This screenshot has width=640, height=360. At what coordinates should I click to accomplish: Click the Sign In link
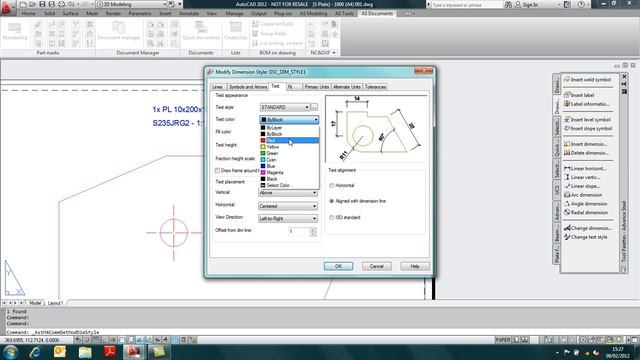[x=530, y=4]
